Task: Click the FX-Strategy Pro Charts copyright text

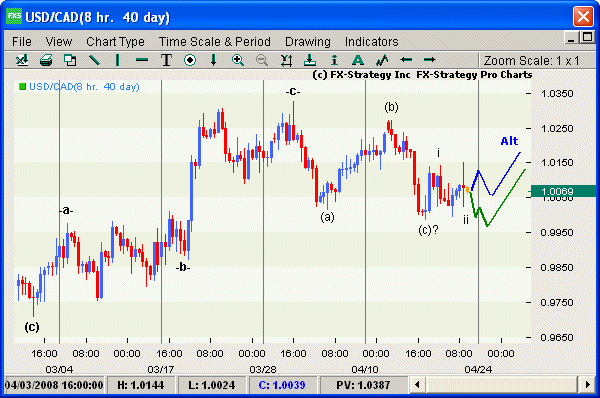Action: tap(422, 75)
